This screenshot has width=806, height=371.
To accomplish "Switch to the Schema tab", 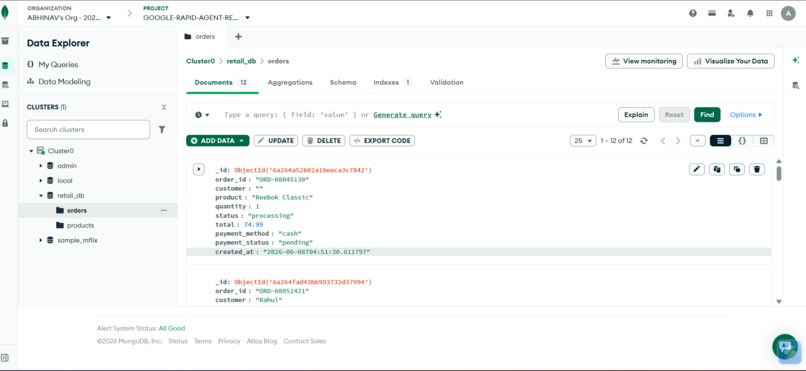I will (x=343, y=82).
